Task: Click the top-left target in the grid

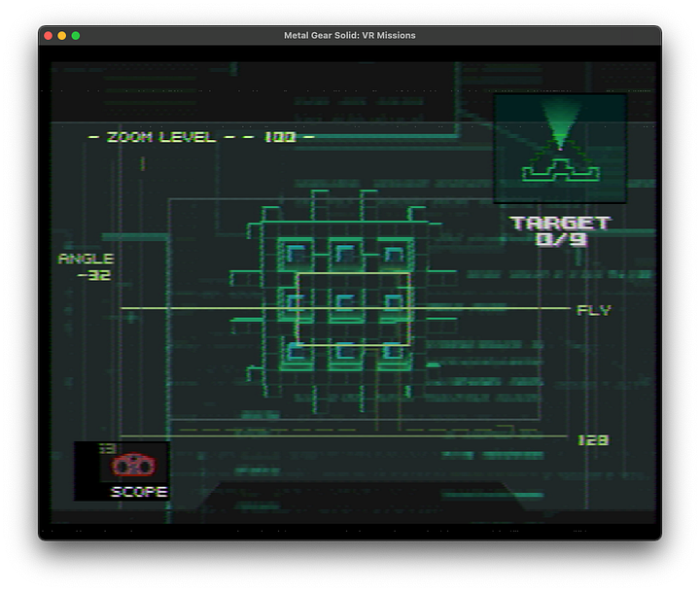Action: coord(296,255)
